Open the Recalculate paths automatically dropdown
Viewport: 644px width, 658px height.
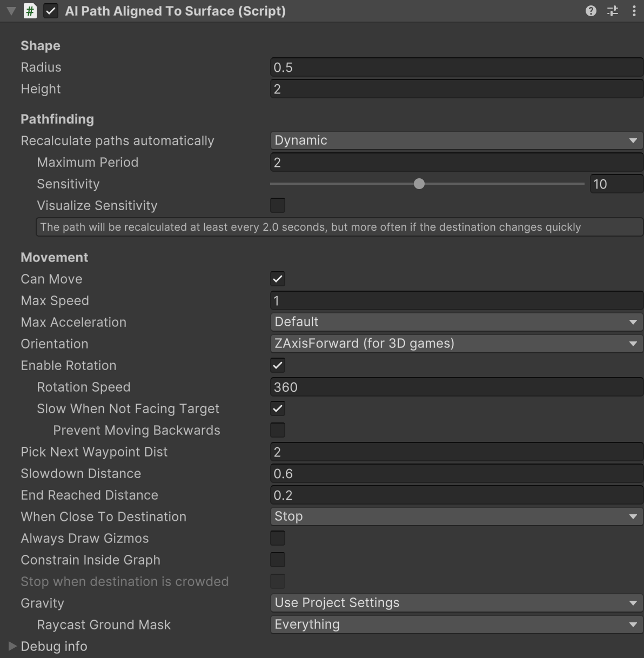point(456,140)
